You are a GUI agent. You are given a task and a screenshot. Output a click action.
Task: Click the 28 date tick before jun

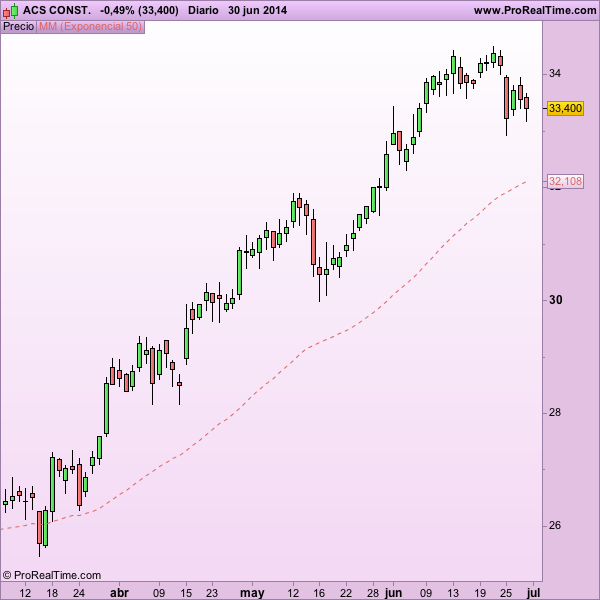pos(372,593)
